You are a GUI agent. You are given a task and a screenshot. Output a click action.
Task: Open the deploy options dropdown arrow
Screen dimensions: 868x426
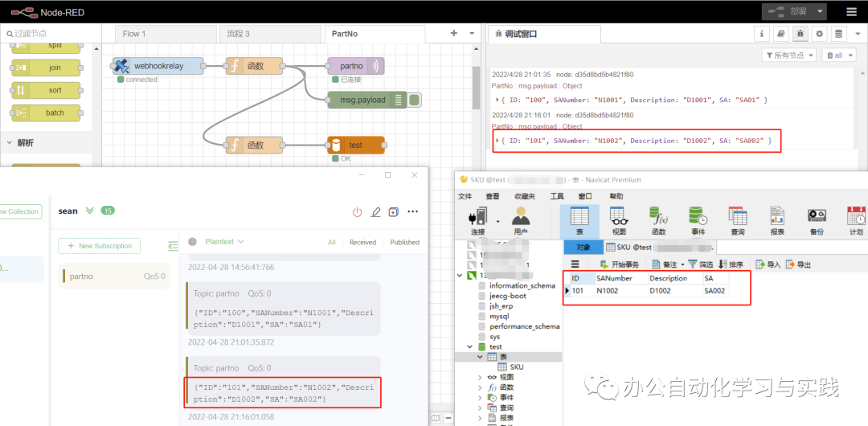tap(821, 11)
